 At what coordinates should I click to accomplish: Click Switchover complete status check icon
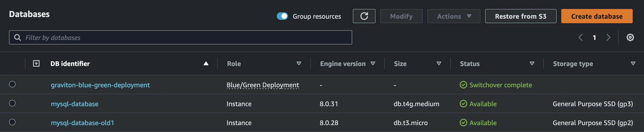463,85
